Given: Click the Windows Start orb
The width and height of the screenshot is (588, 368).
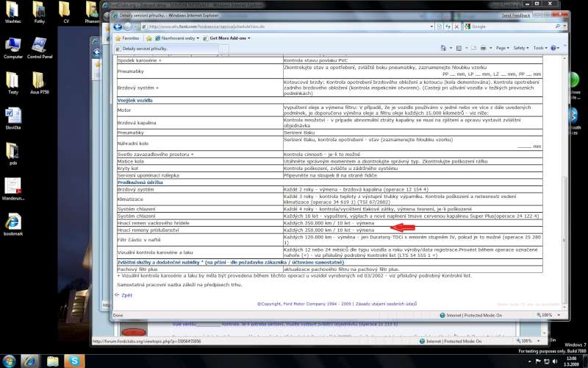Looking at the screenshot, I should [x=10, y=361].
